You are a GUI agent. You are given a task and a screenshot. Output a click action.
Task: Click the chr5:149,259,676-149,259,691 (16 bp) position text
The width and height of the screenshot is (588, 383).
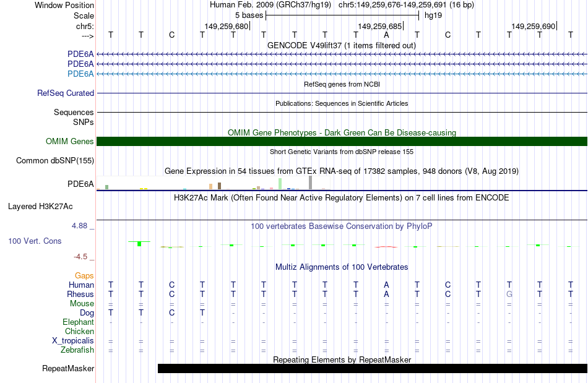[406, 5]
